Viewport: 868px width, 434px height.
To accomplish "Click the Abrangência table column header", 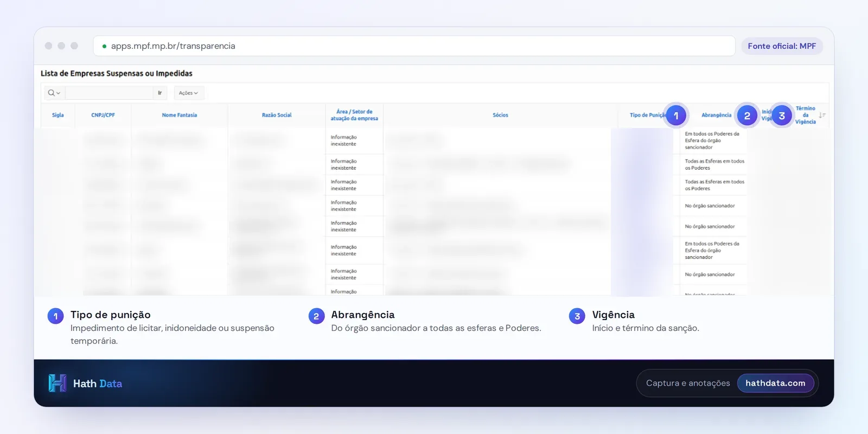I will coord(716,115).
